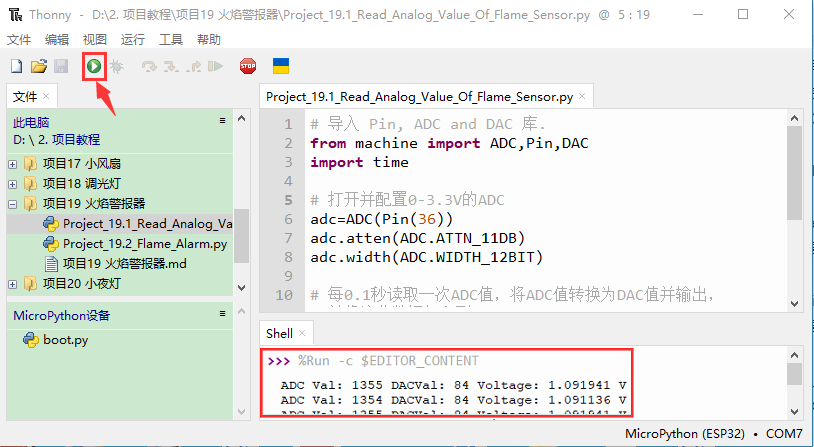The width and height of the screenshot is (814, 447).
Task: Click the Save file disk icon
Action: [x=60, y=67]
